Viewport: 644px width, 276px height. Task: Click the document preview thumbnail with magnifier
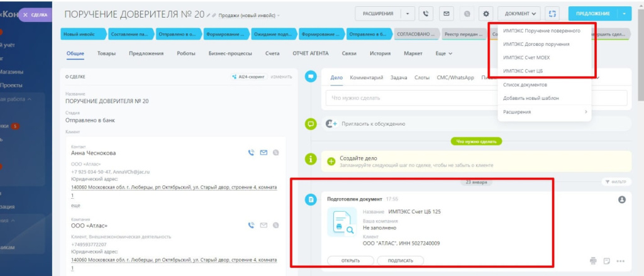click(x=341, y=223)
